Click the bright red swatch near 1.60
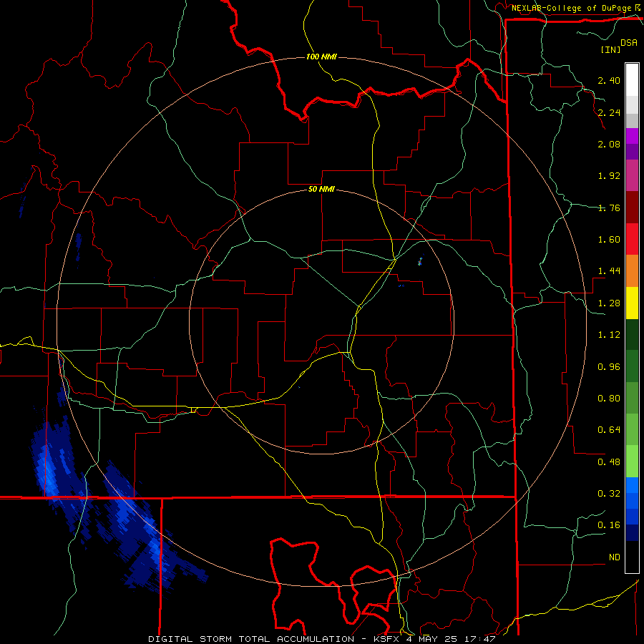The height and width of the screenshot is (644, 644). tap(632, 239)
